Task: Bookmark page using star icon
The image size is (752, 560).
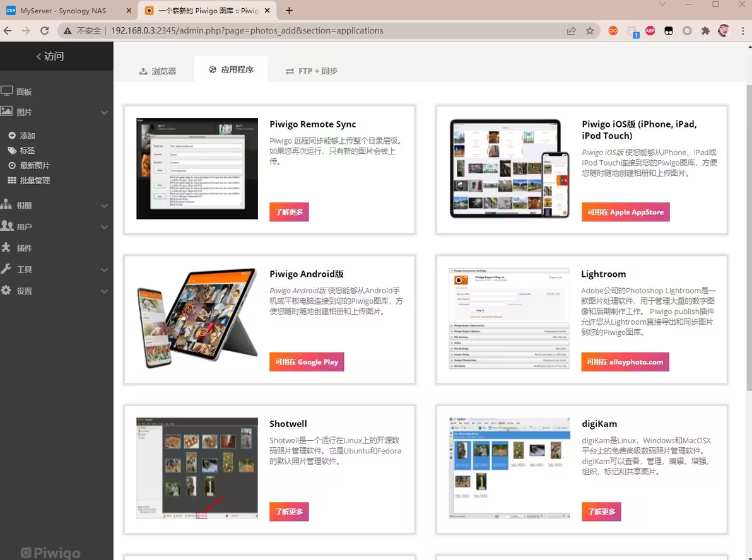Action: pyautogui.click(x=590, y=30)
